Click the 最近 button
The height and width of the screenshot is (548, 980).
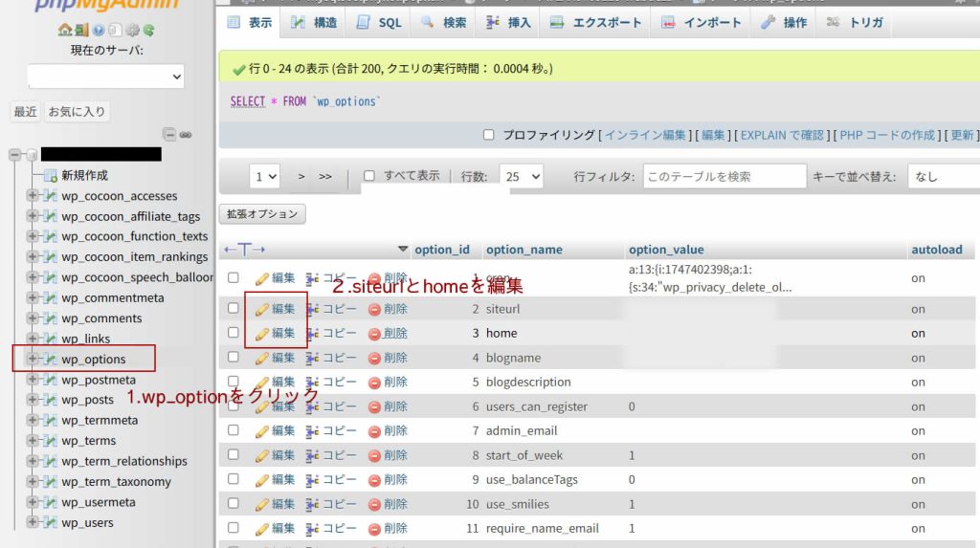tap(26, 112)
